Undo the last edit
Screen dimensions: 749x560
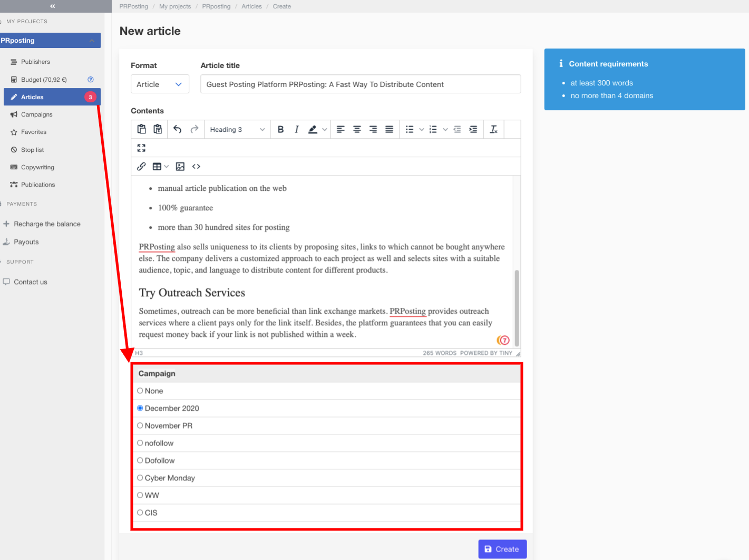(x=178, y=129)
